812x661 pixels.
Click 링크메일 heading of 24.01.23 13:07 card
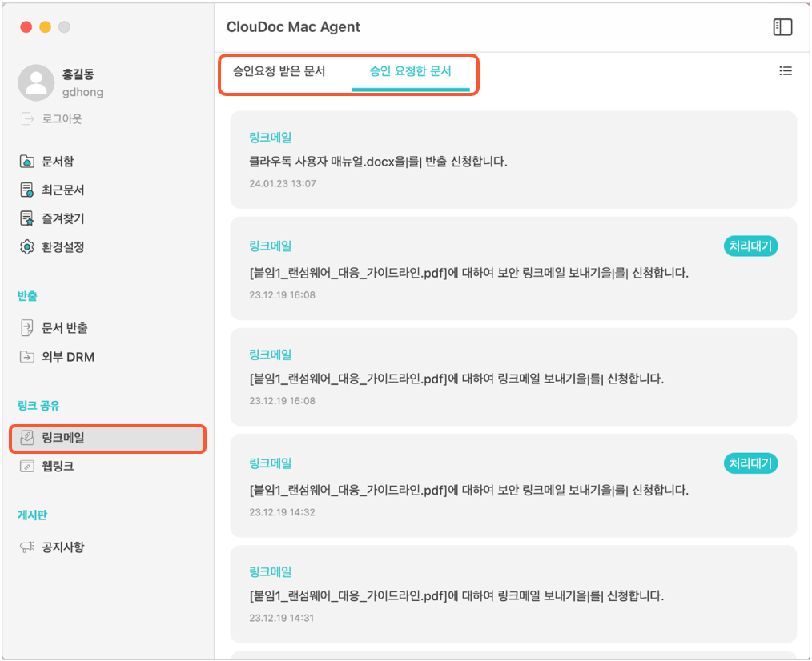click(271, 138)
